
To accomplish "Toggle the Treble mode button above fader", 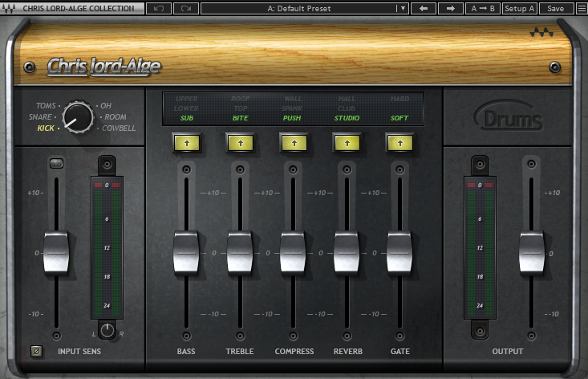I will (240, 142).
